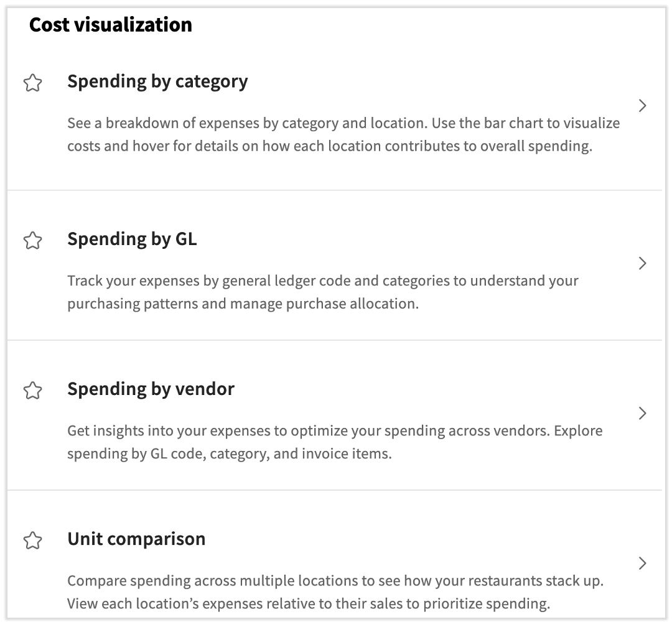Viewport: 672px width, 627px height.
Task: Click the chevron arrow for Spending by GL
Action: [x=643, y=263]
